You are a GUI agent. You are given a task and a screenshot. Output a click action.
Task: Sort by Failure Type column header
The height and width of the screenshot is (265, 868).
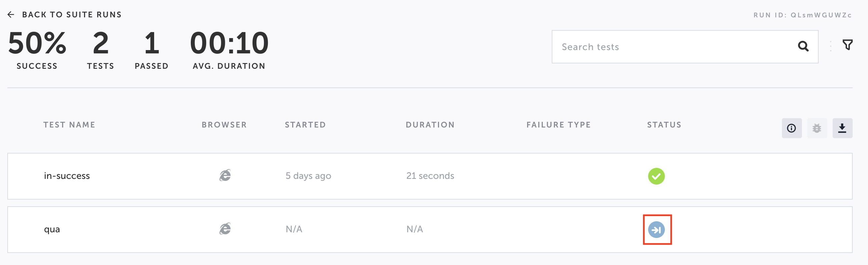pyautogui.click(x=558, y=125)
